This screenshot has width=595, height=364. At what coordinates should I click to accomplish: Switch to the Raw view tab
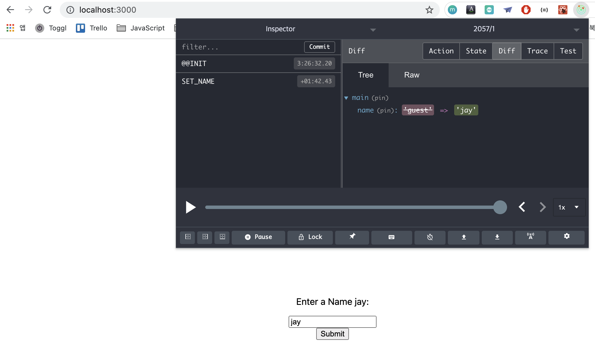pyautogui.click(x=412, y=75)
